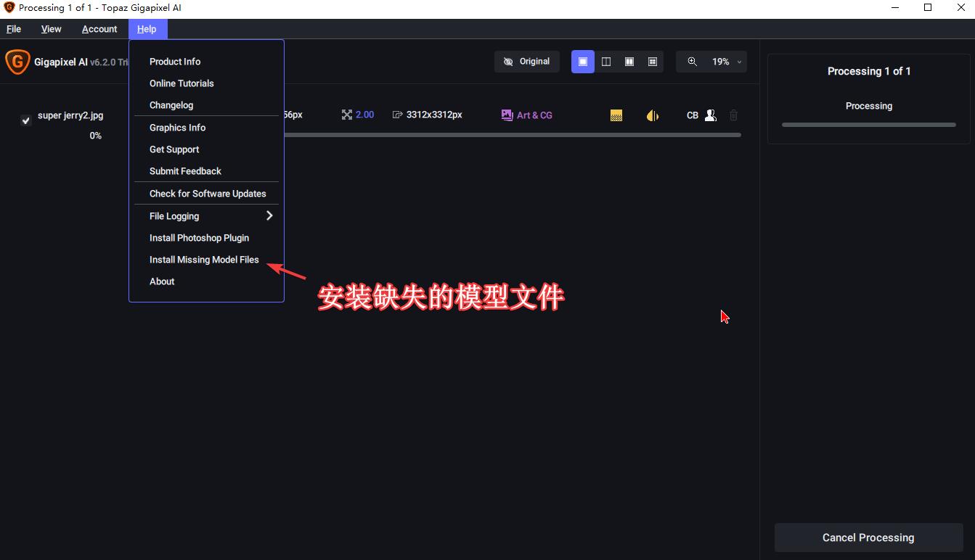The width and height of the screenshot is (975, 560).
Task: Click the scale factor icon beside 2.00
Action: pos(347,115)
